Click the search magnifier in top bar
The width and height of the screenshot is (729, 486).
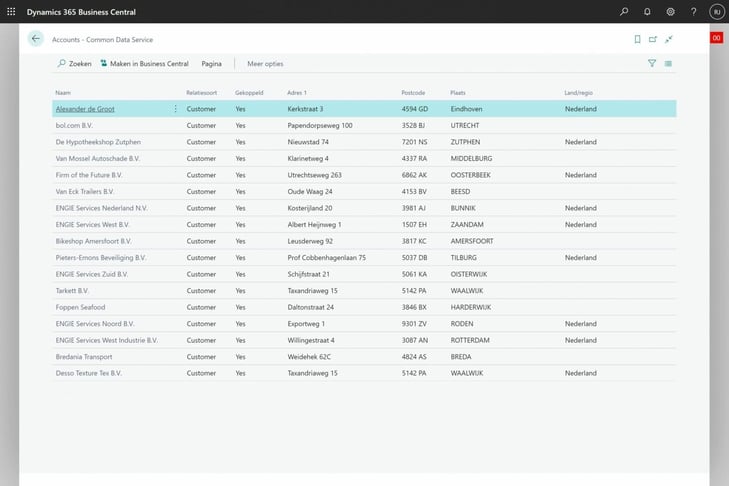tap(624, 12)
